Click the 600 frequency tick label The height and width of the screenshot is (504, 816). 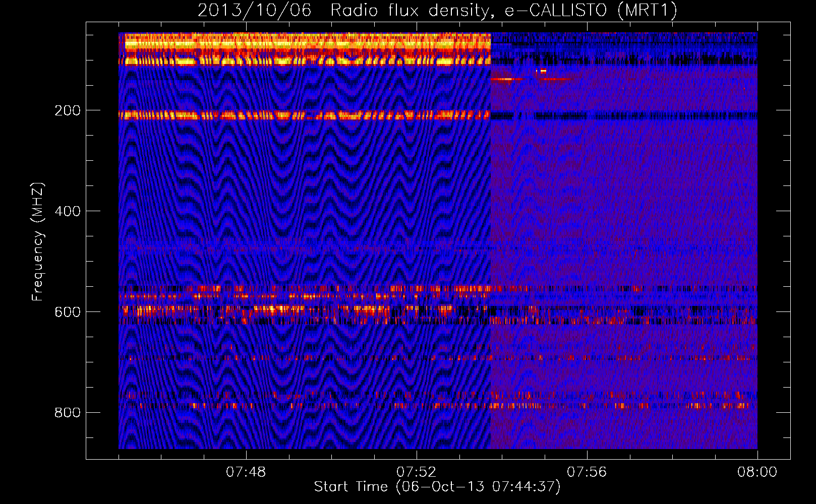pyautogui.click(x=67, y=312)
